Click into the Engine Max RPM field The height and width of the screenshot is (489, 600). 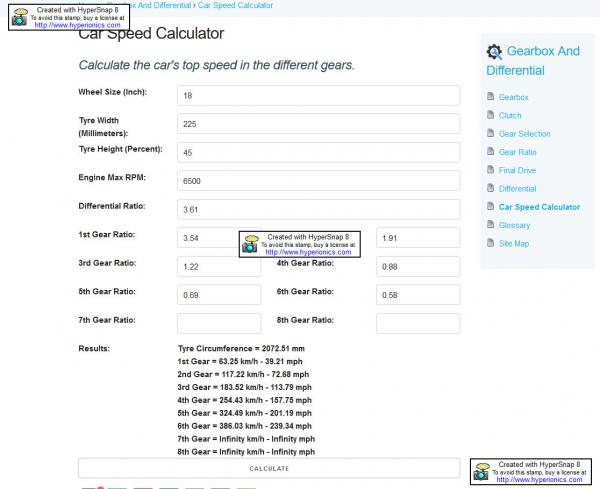318,181
